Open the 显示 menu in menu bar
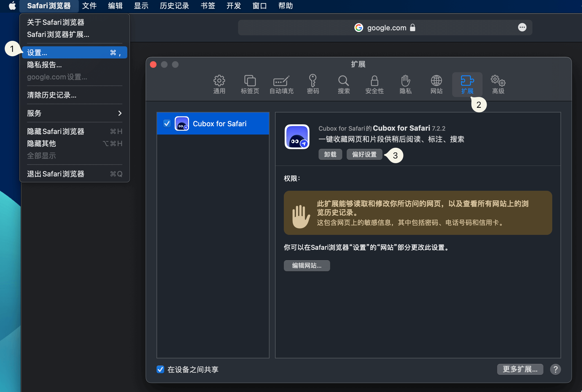This screenshot has width=582, height=392. (141, 6)
